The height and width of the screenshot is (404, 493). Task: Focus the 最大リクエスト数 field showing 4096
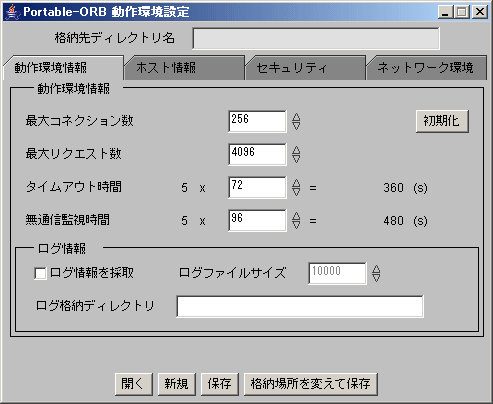[257, 154]
